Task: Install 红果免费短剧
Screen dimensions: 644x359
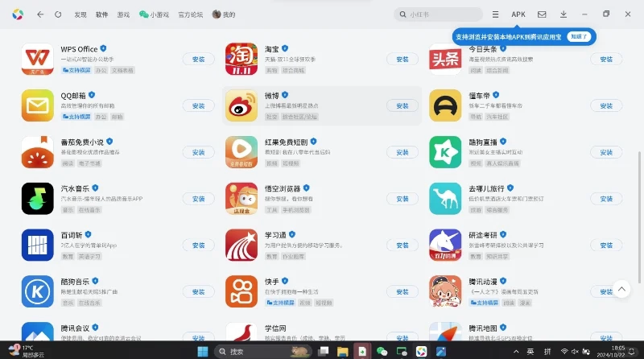Action: [x=402, y=152]
